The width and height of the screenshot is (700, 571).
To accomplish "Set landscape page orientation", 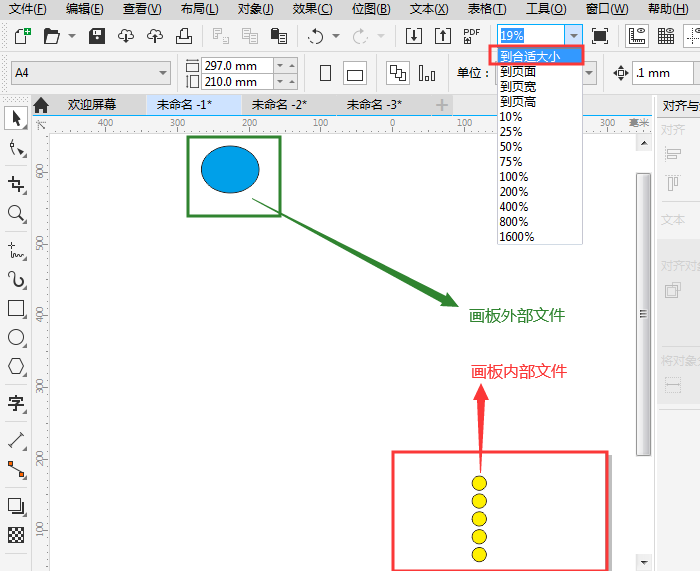I will pyautogui.click(x=355, y=73).
